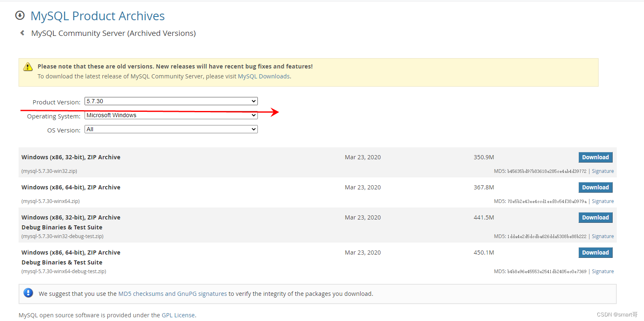The width and height of the screenshot is (644, 321).
Task: Click the MySQL Product Archives heading
Action: (98, 16)
